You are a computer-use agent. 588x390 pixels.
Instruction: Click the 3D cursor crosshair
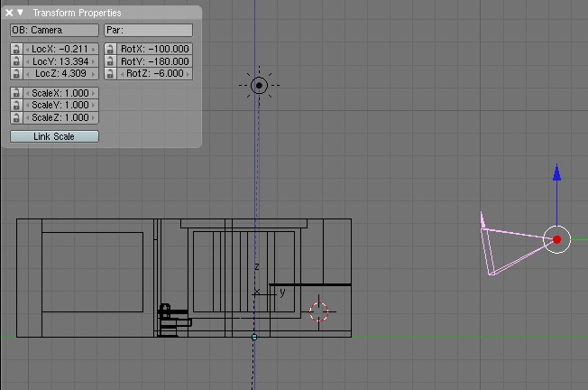[318, 311]
